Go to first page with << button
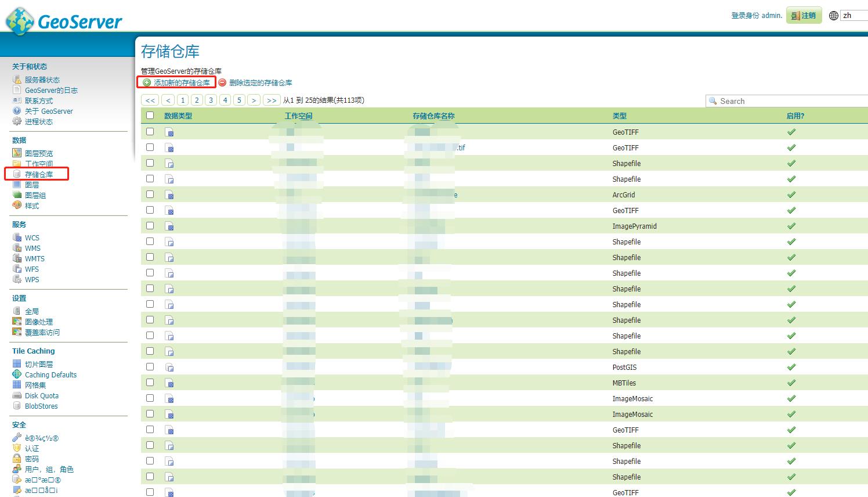This screenshot has height=497, width=868. tap(150, 100)
